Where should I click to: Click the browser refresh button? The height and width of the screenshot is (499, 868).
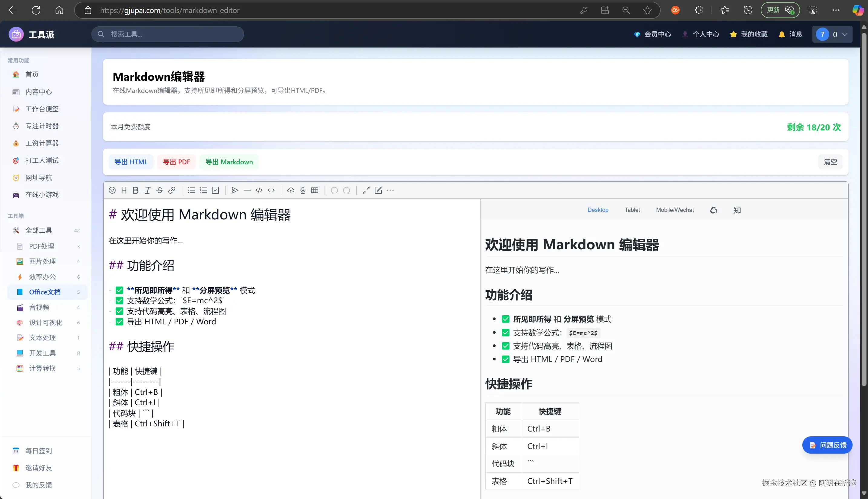point(36,10)
